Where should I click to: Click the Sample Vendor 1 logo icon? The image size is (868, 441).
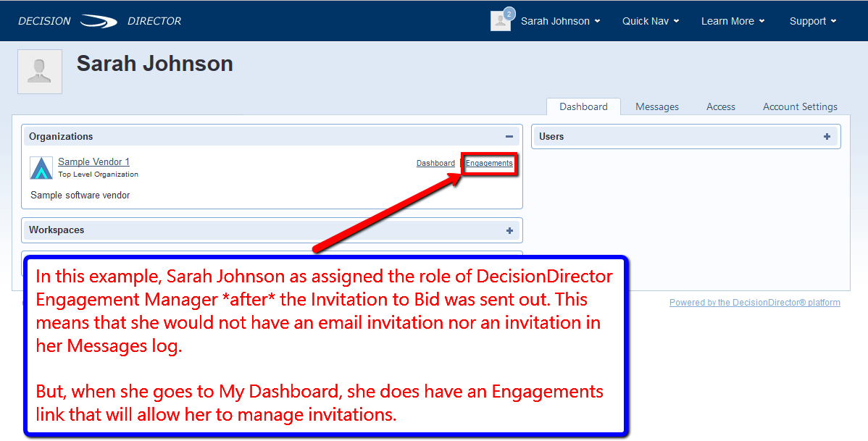[41, 168]
